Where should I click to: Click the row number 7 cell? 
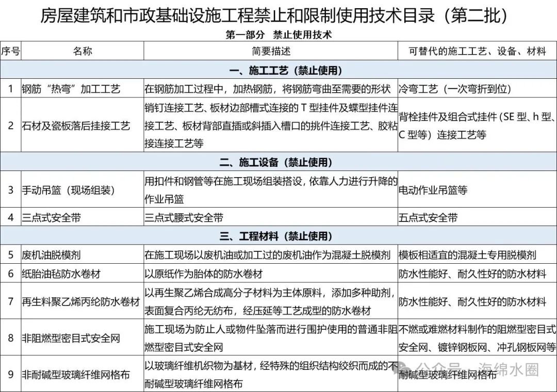(x=11, y=301)
